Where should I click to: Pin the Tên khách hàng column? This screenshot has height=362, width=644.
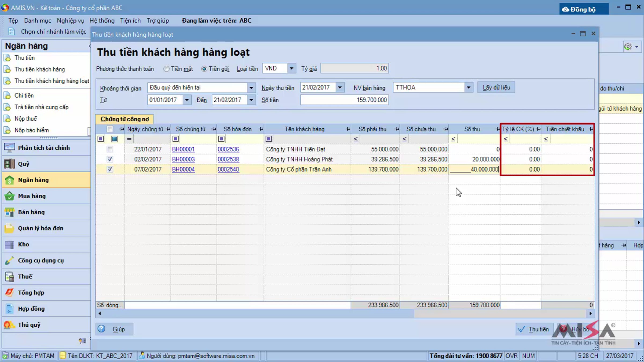[x=348, y=129]
